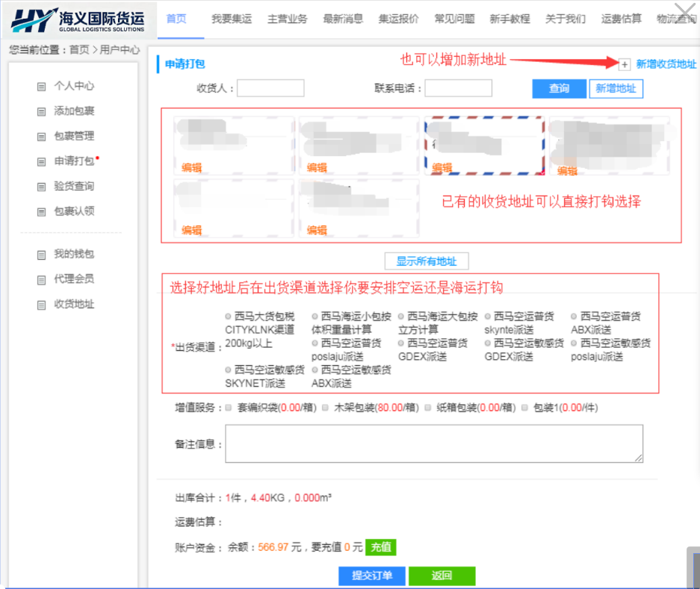Click the list icon beside 代理会员
The image size is (700, 589).
coord(42,280)
